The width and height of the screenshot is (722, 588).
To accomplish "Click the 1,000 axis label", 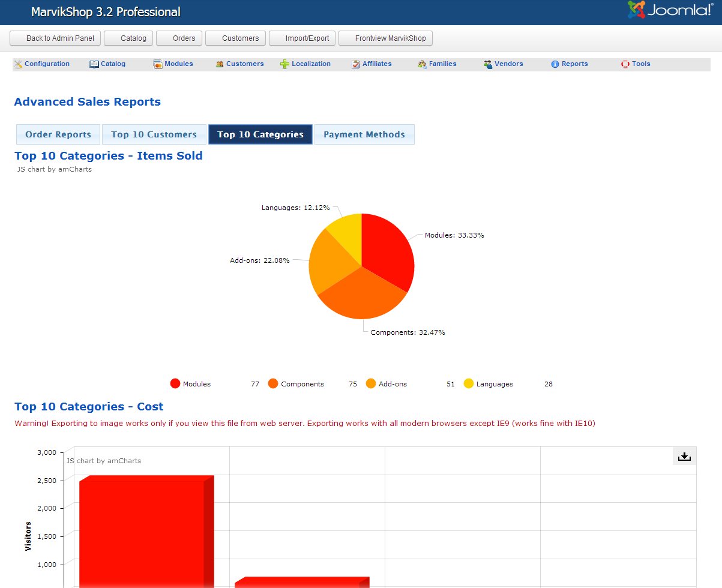I will (46, 565).
